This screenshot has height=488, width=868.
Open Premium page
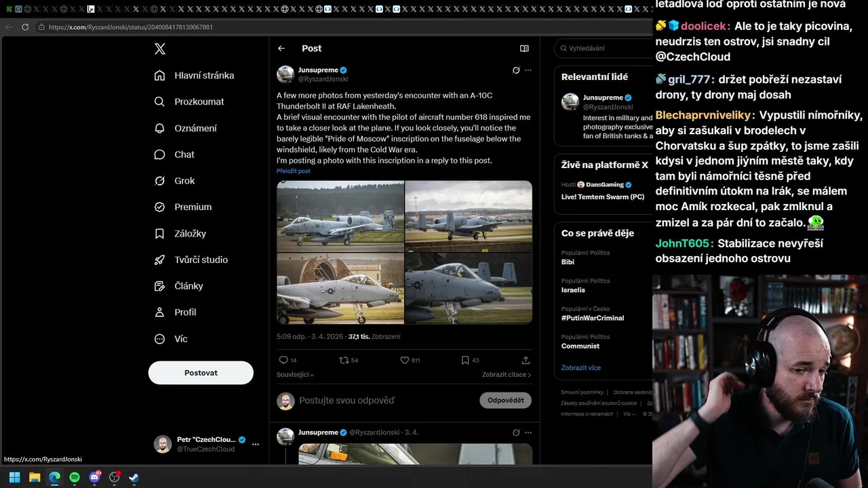pos(183,207)
